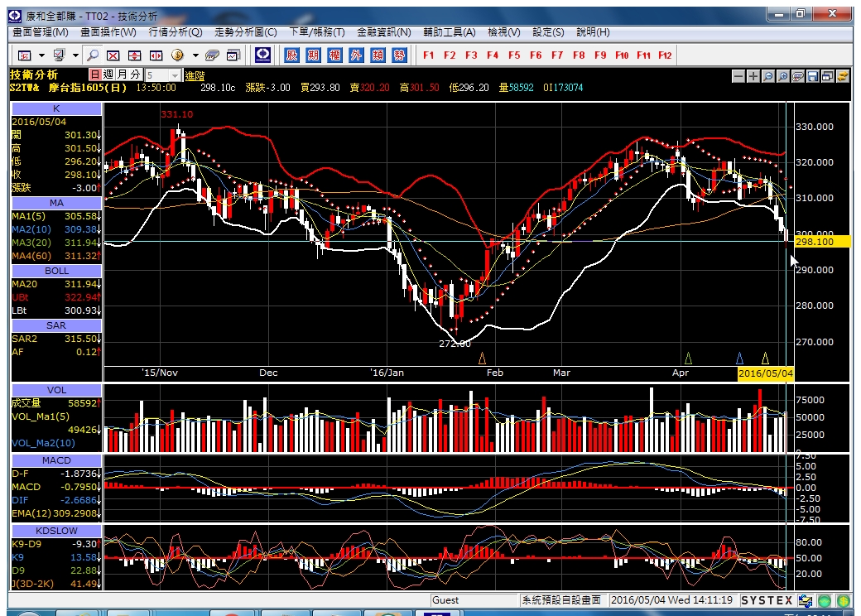The height and width of the screenshot is (616, 861).
Task: Switch chart period to 分 minute
Action: [135, 75]
